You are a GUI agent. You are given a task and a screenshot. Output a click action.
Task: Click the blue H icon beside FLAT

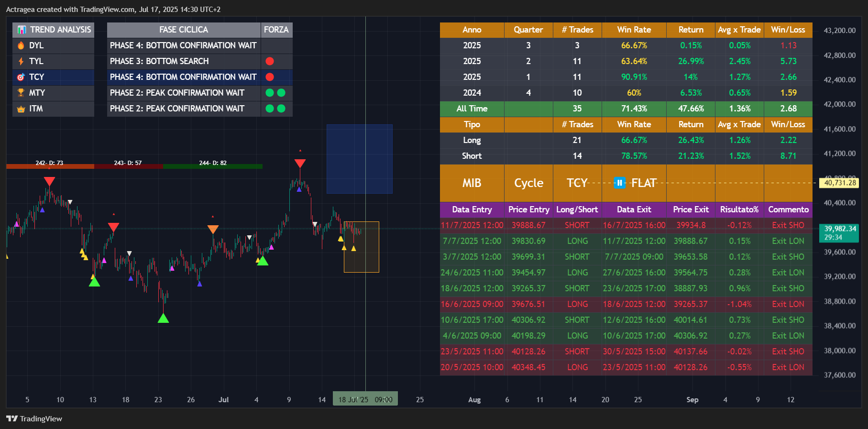click(x=619, y=183)
